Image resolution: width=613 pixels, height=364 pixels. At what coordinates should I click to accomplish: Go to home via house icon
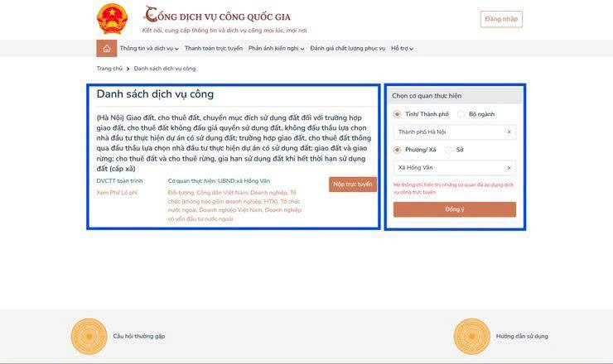coord(106,49)
